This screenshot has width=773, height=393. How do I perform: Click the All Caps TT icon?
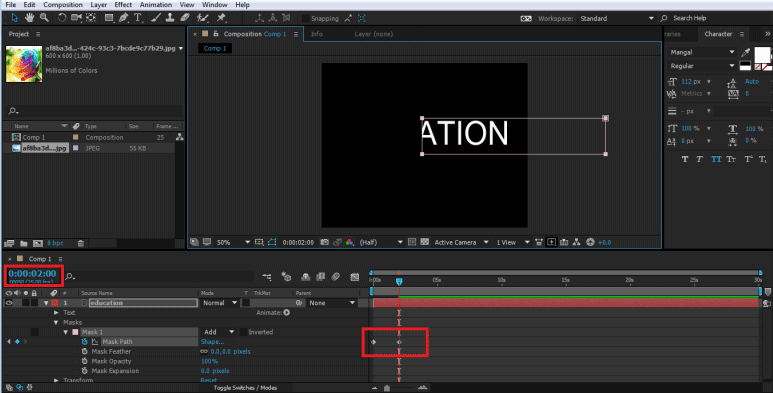click(x=716, y=159)
